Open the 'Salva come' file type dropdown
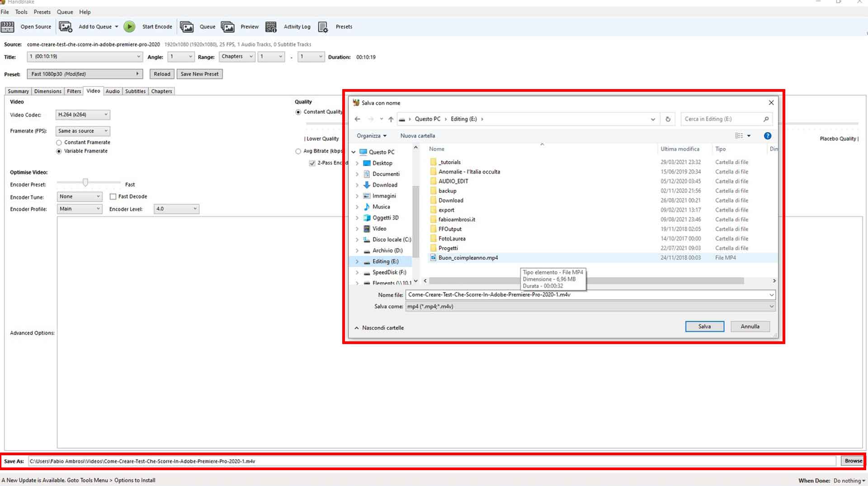 coord(770,306)
